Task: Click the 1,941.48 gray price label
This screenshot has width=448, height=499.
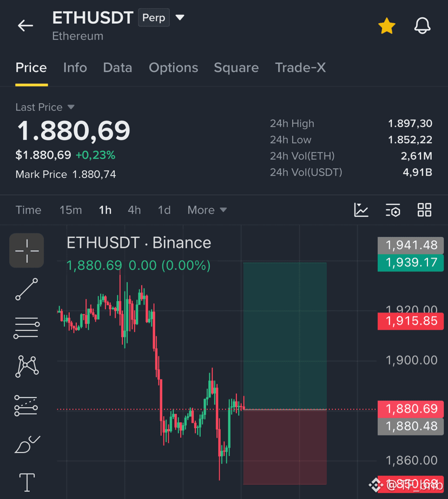Action: [411, 245]
